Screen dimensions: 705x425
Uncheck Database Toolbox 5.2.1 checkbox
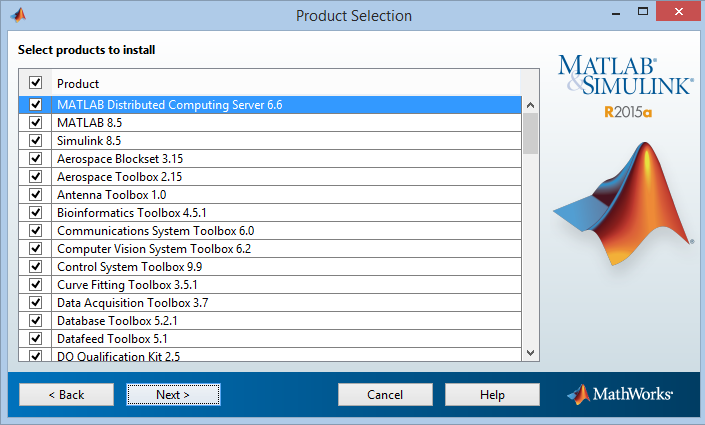pyautogui.click(x=36, y=320)
